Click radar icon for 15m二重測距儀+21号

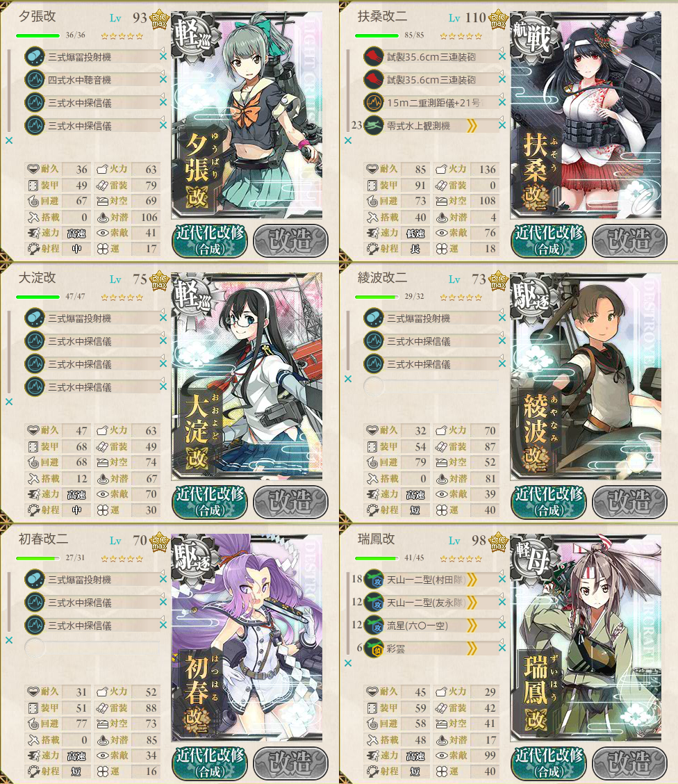[x=374, y=102]
